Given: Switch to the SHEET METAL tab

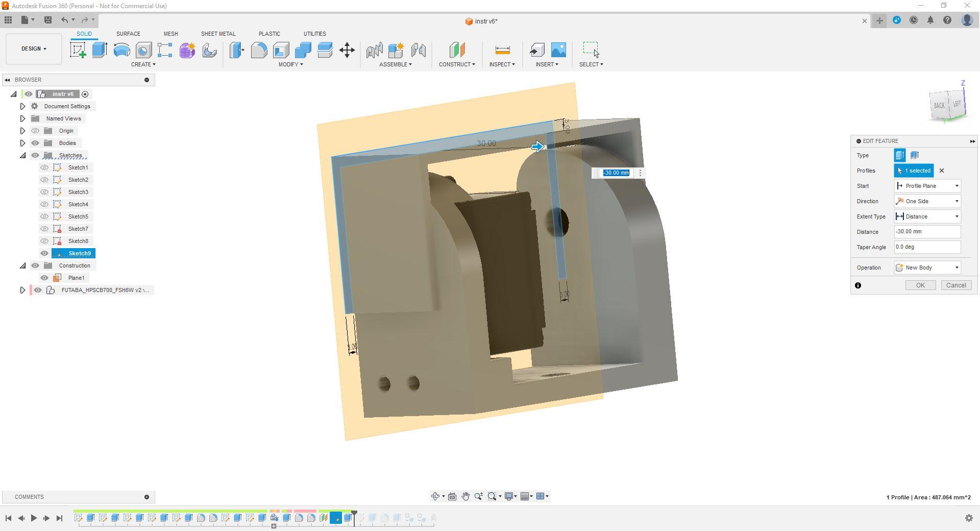Looking at the screenshot, I should tap(218, 34).
